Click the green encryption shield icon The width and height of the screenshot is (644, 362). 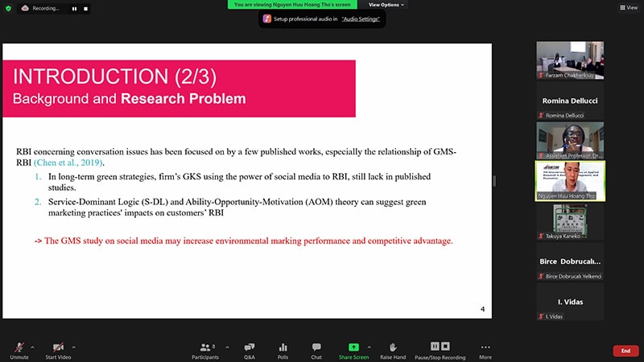(8, 8)
